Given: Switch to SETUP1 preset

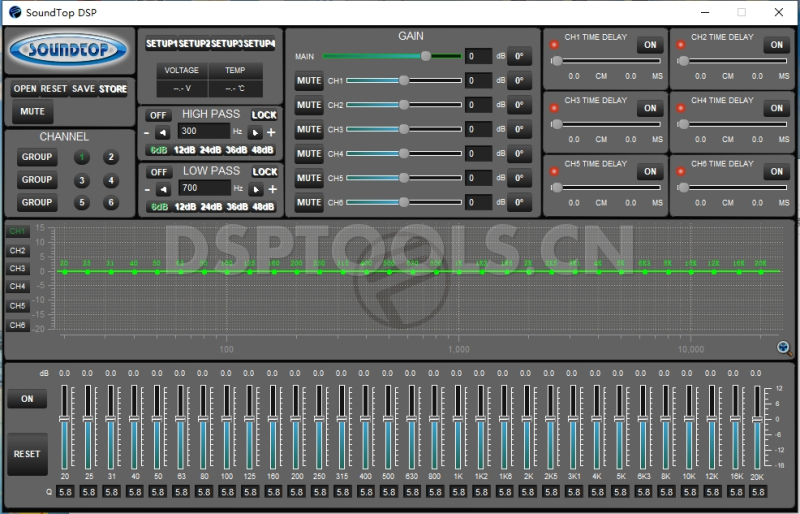Looking at the screenshot, I should point(161,43).
